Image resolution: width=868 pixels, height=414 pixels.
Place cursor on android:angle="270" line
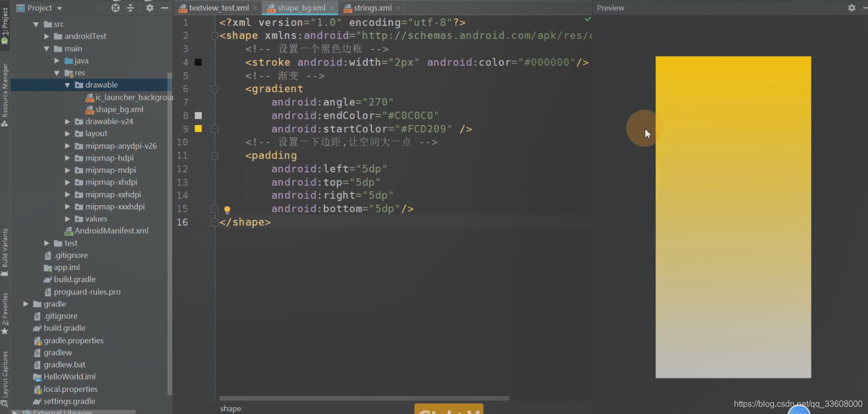click(332, 102)
